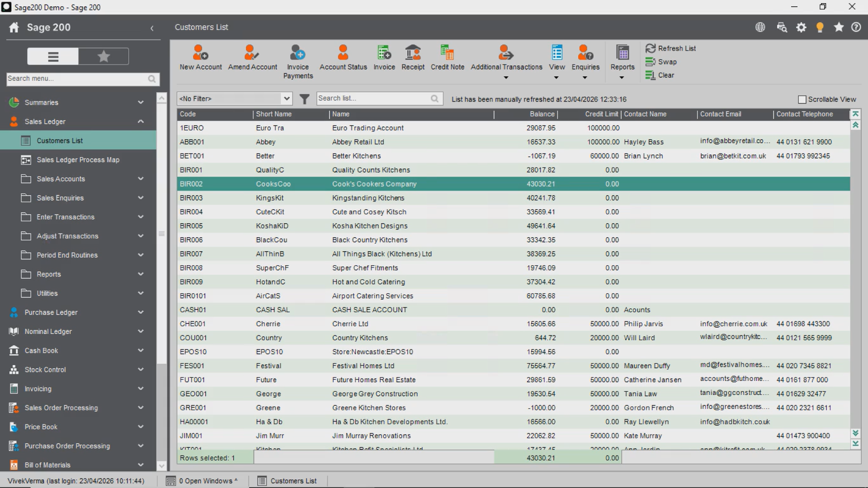
Task: Open Additional Transactions menu
Action: 506,62
